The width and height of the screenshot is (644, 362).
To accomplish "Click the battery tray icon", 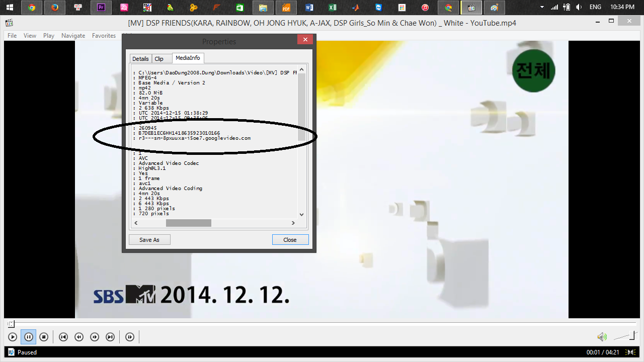I will 567,8.
